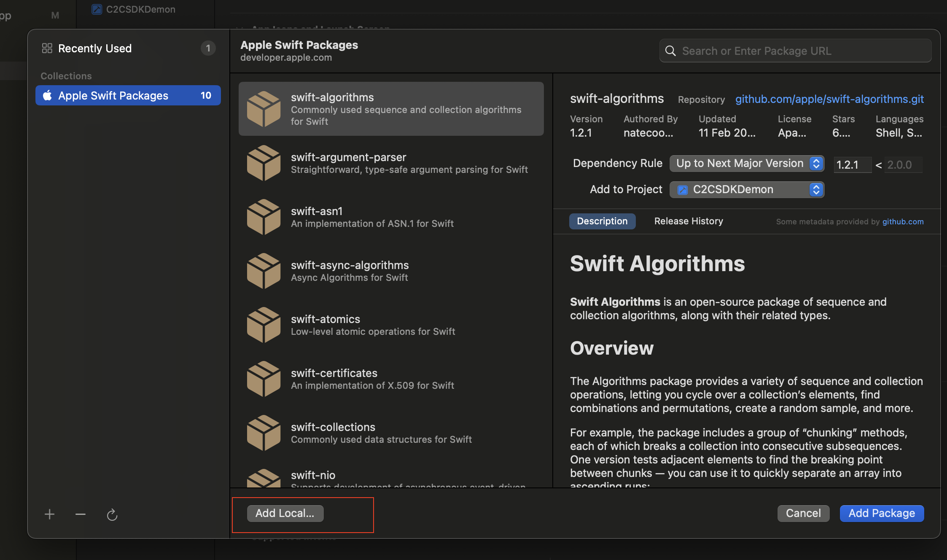Click the refresh icon at the bottom left

point(112,514)
